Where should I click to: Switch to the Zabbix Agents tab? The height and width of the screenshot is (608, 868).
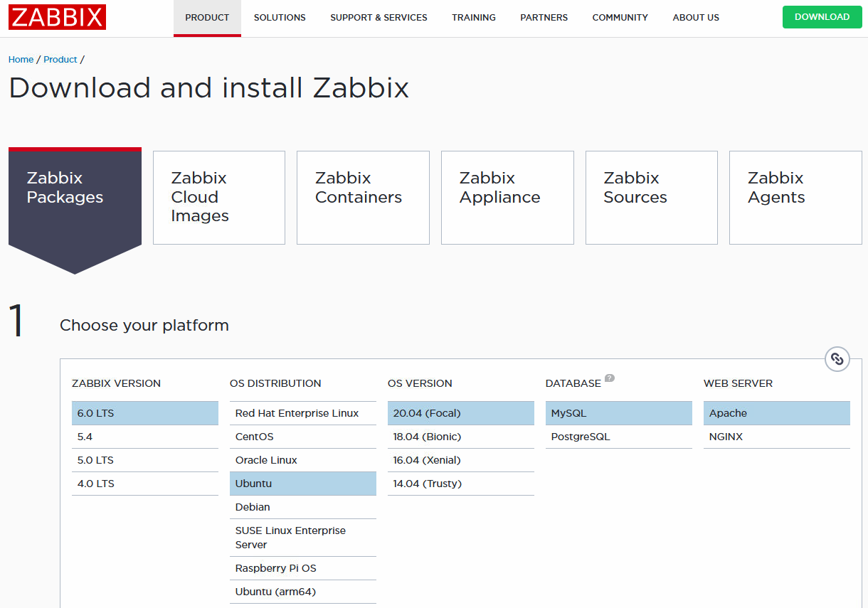pos(795,197)
